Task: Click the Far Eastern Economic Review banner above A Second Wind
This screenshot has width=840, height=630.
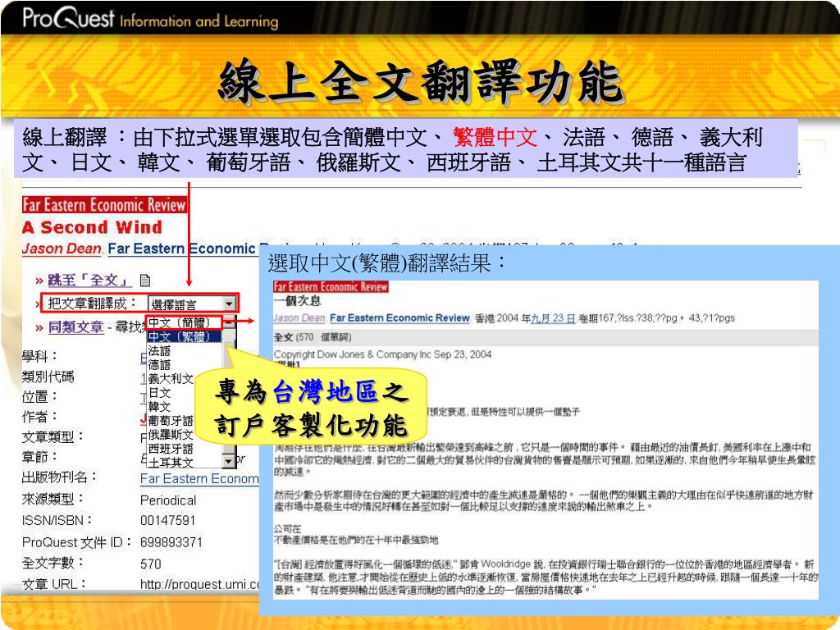Action: (x=104, y=205)
